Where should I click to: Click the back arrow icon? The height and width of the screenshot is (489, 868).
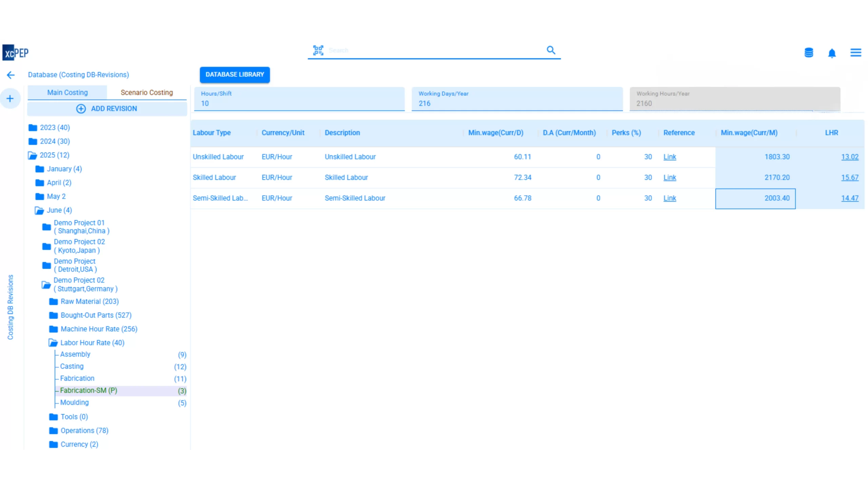(x=11, y=75)
